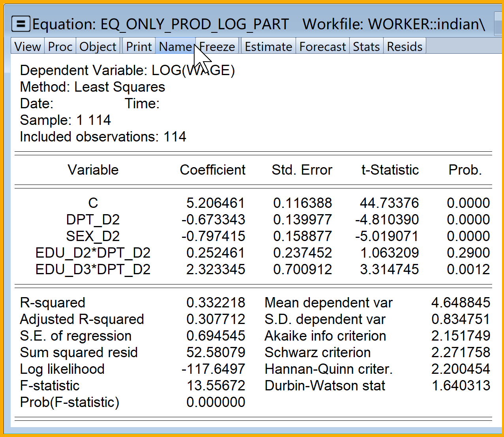Open the View menu

click(x=27, y=47)
